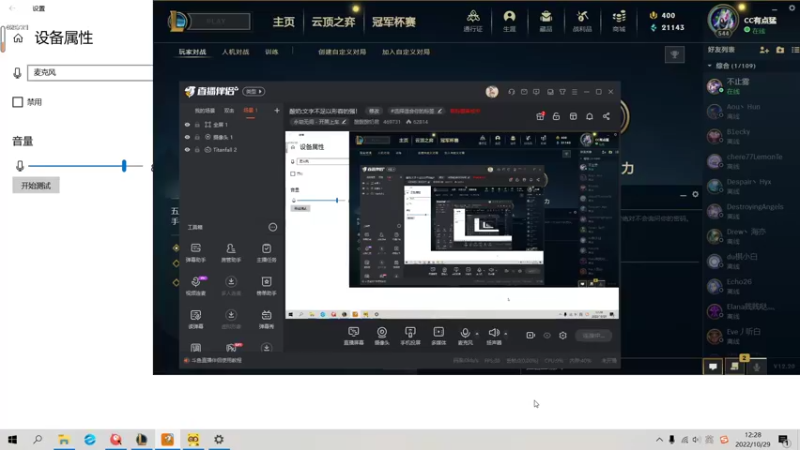Select friend 不止雷 in friends list
Viewport: 800px width, 450px height.
click(x=751, y=86)
